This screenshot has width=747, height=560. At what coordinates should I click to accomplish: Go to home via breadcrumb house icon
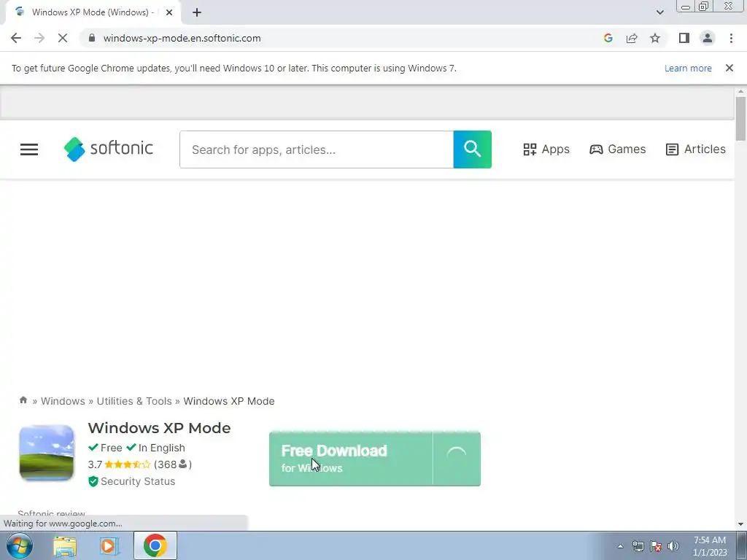(x=23, y=400)
